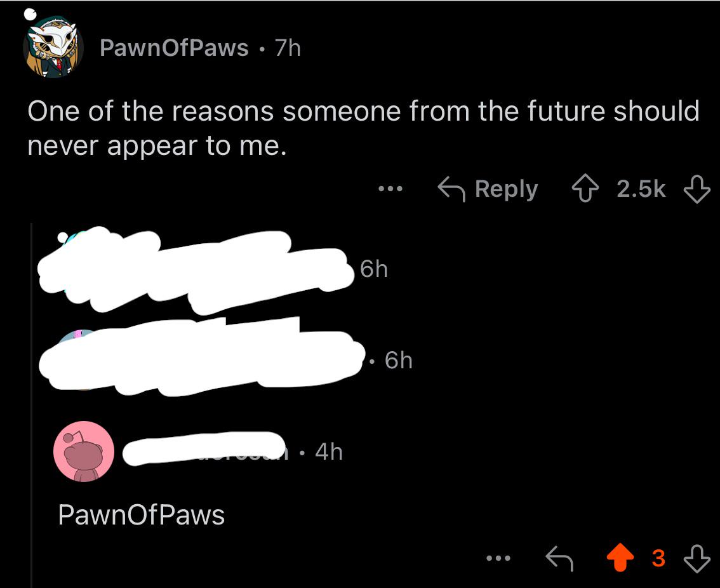Click reply arrow icon on bottom comment
This screenshot has height=588, width=720.
[x=559, y=558]
